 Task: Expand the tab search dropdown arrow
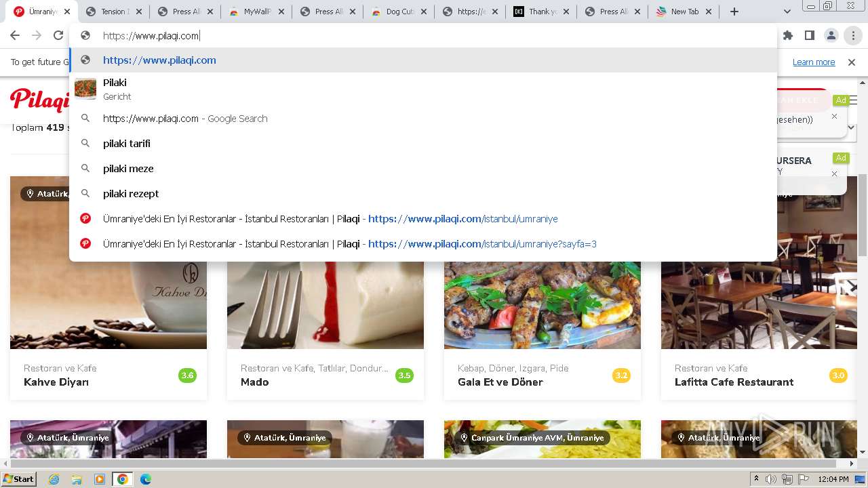787,12
